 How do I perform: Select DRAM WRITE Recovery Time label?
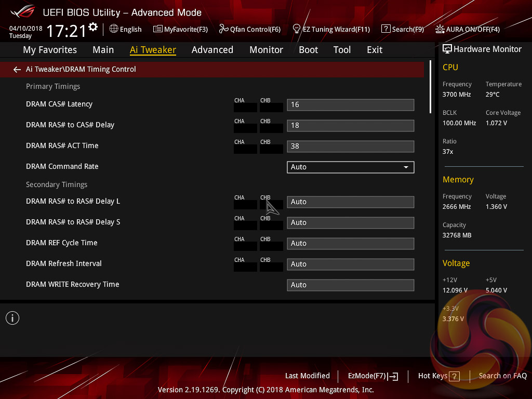pyautogui.click(x=72, y=284)
